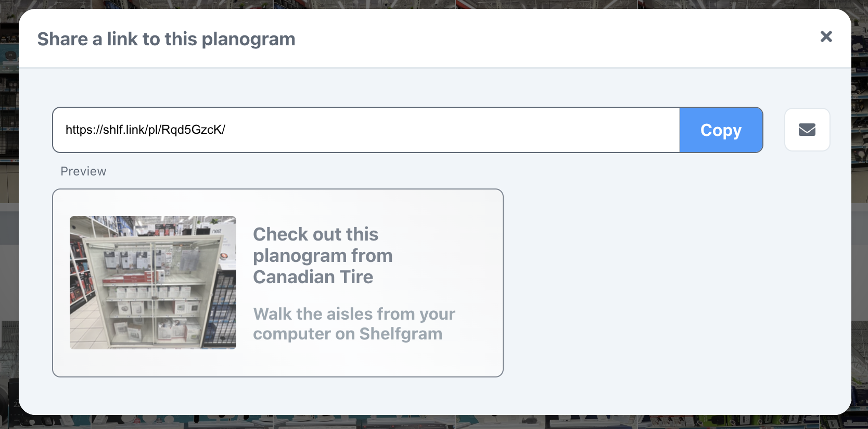The image size is (868, 429).
Task: Click the Copy button next to the link
Action: click(x=721, y=130)
